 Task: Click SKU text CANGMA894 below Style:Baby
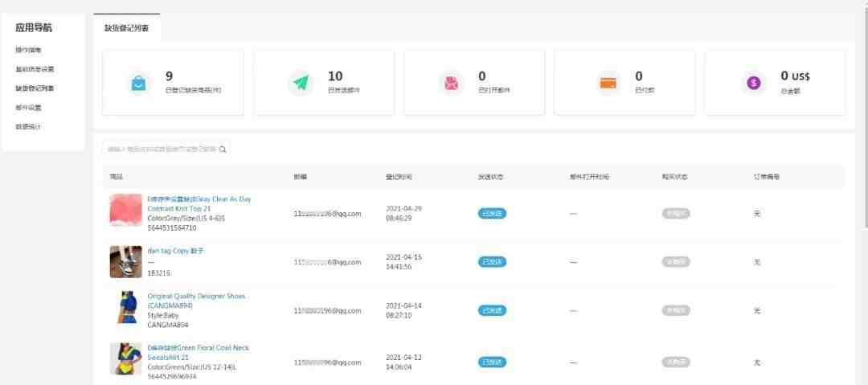coord(166,326)
